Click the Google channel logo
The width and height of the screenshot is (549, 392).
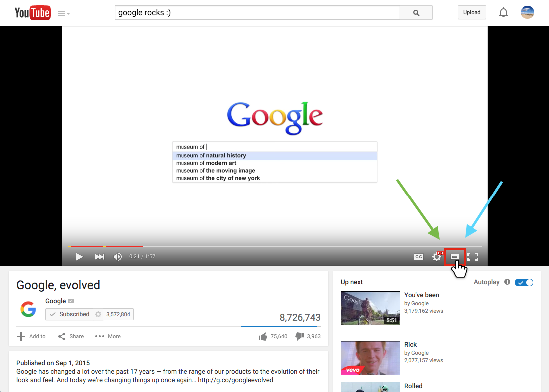(x=28, y=309)
